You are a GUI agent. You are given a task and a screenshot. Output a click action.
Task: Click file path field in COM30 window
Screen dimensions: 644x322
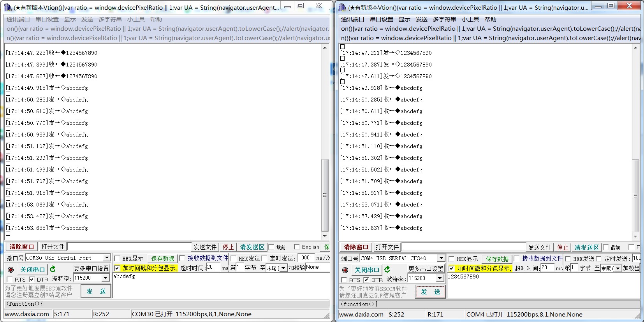130,247
